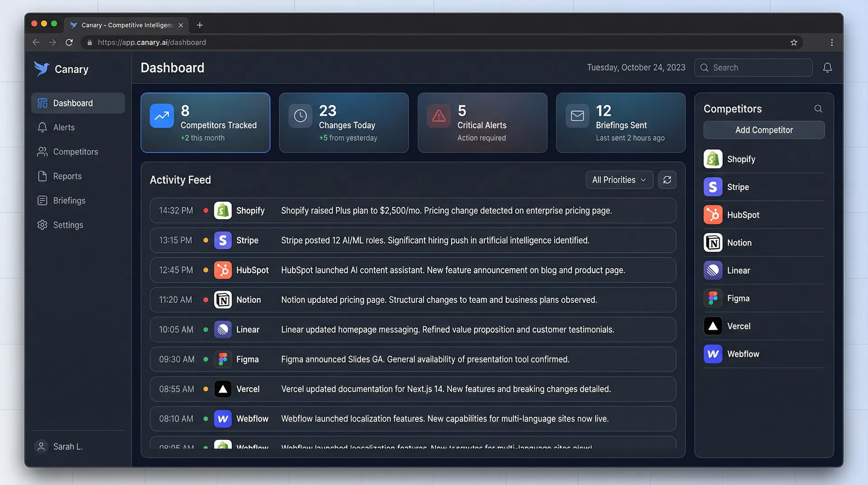Click the search magnifier in Competitors panel
Image resolution: width=868 pixels, height=485 pixels.
[x=818, y=109]
